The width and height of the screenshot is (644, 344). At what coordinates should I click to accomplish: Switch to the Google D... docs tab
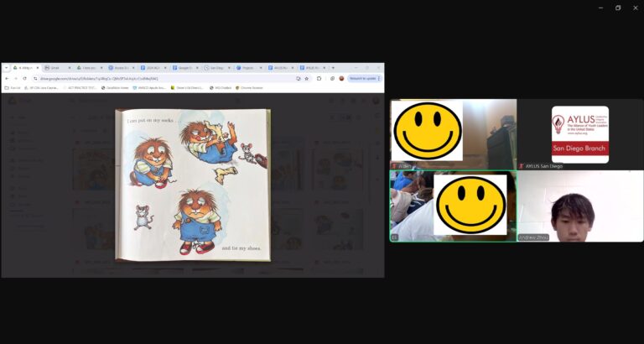pos(186,68)
